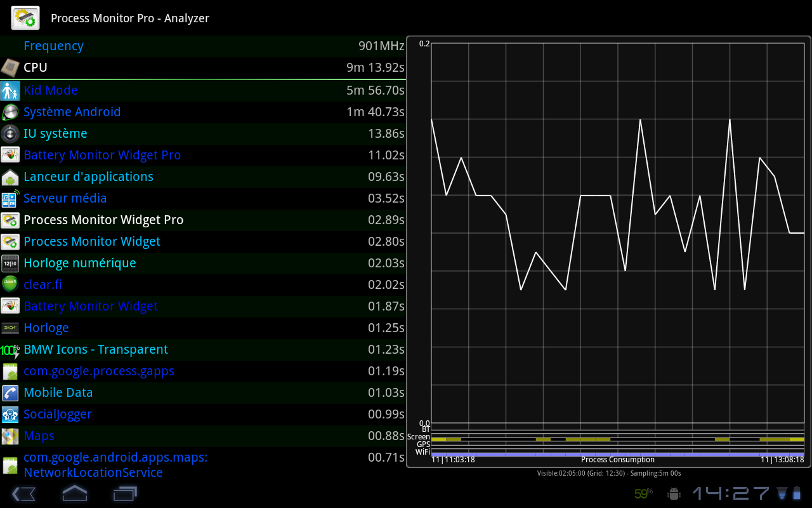Tap the Horloge numérique clock icon

click(10, 263)
